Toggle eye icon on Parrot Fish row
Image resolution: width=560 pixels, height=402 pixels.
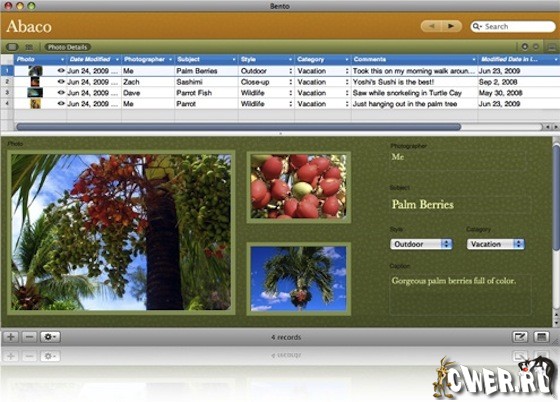coord(61,93)
